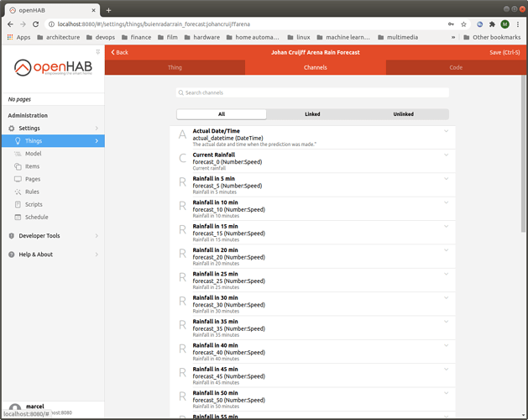This screenshot has width=528, height=420.
Task: Switch to the Code tab
Action: [x=456, y=67]
